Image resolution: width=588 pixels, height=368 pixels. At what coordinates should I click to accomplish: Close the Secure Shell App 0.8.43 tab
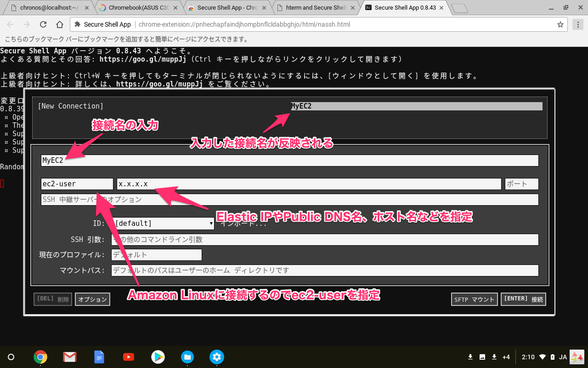(x=441, y=8)
